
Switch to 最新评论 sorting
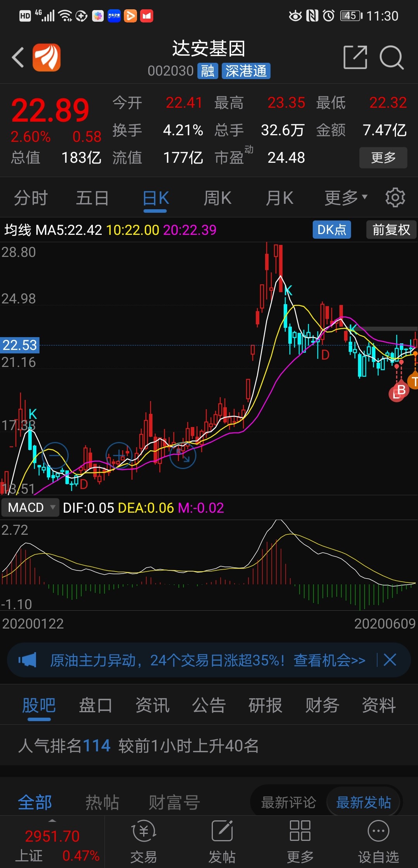[x=288, y=802]
